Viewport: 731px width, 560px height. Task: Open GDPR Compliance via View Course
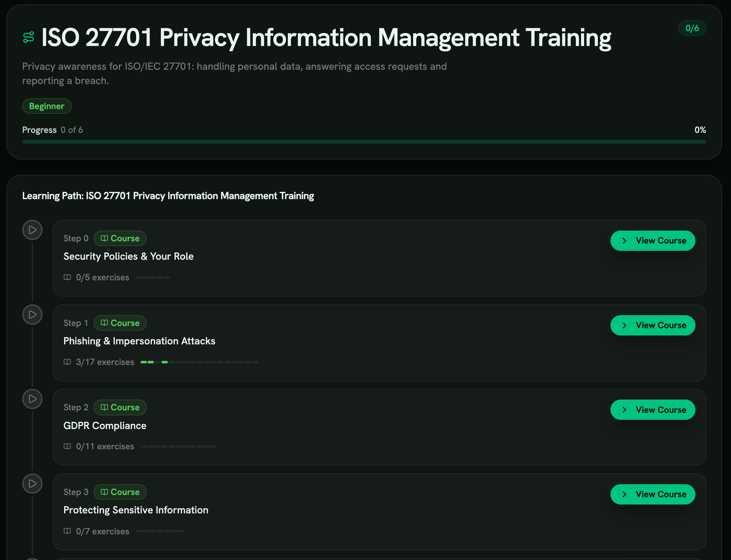(x=653, y=410)
